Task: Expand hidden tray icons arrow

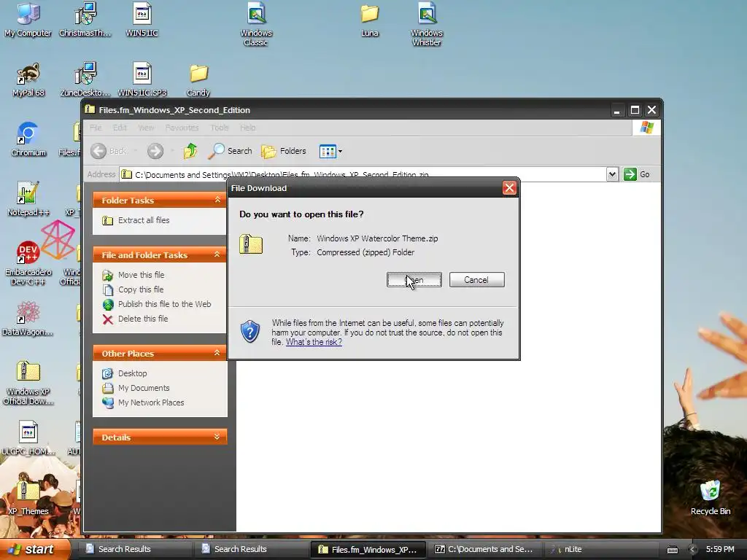Action: pos(693,550)
